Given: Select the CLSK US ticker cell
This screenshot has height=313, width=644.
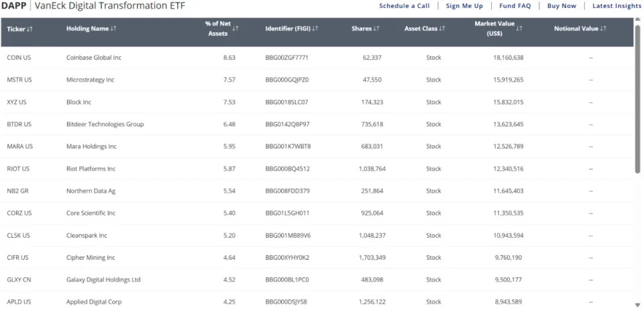Looking at the screenshot, I should click(19, 235).
